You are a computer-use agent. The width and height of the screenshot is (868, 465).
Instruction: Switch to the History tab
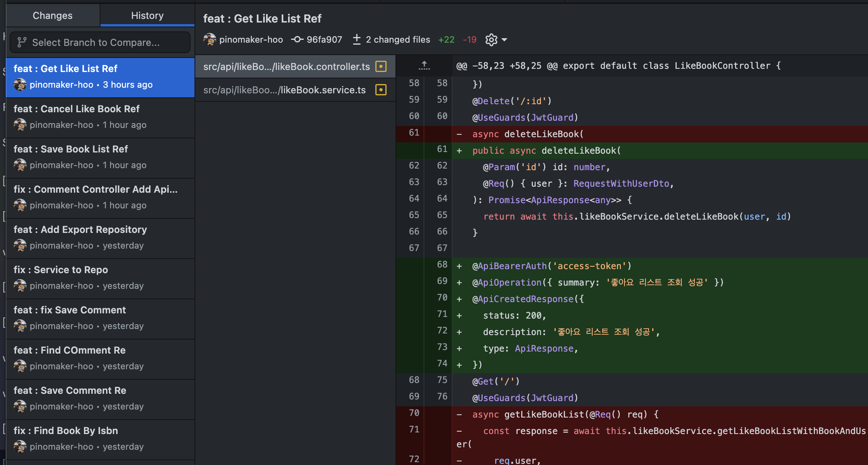click(147, 15)
